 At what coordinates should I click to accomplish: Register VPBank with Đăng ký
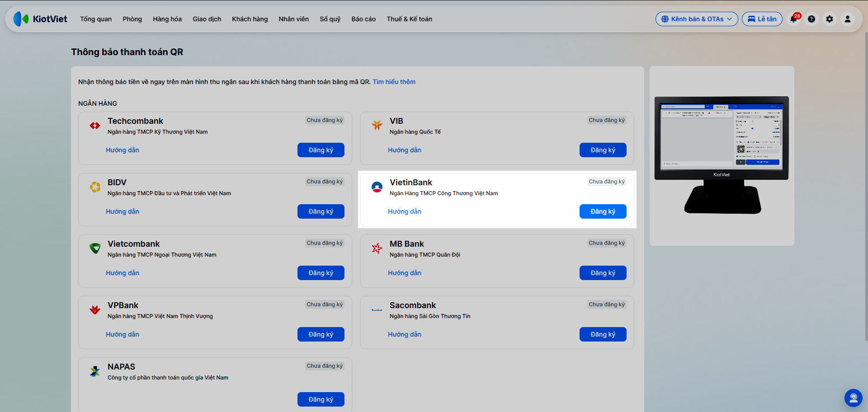pyautogui.click(x=321, y=334)
